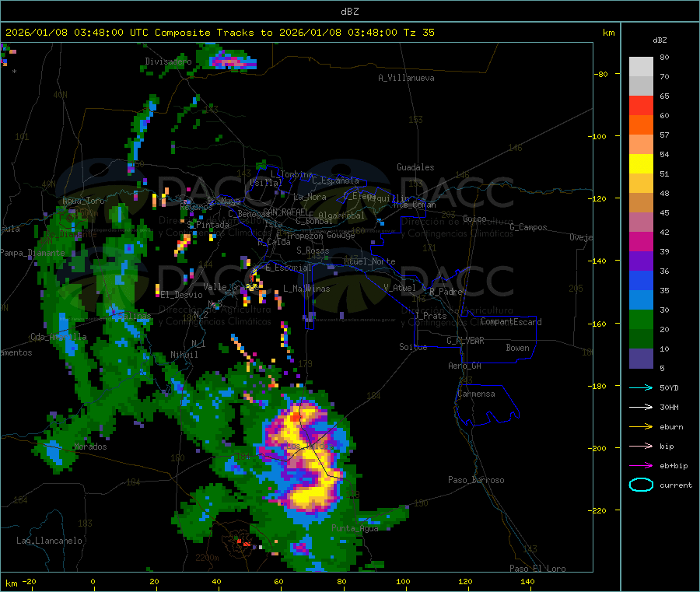Click the 'R_Padre' map label
The width and height of the screenshot is (700, 592).
(446, 292)
